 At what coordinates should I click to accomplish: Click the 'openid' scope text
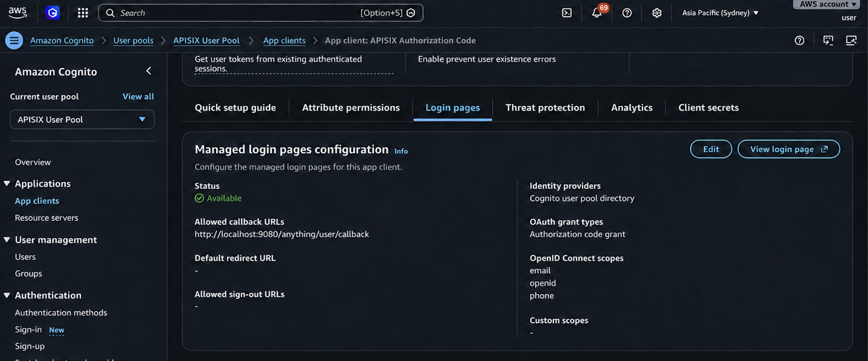point(543,283)
